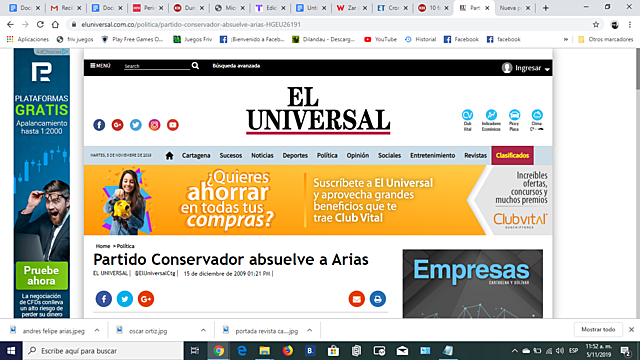
Task: Click Búsqueda avanzada link
Action: pyautogui.click(x=236, y=66)
